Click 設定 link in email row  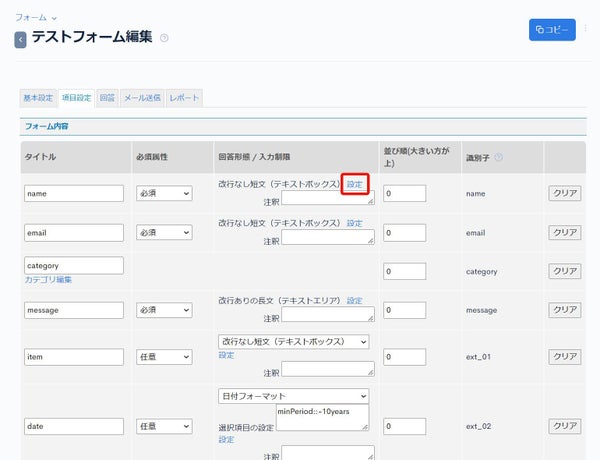(x=354, y=223)
